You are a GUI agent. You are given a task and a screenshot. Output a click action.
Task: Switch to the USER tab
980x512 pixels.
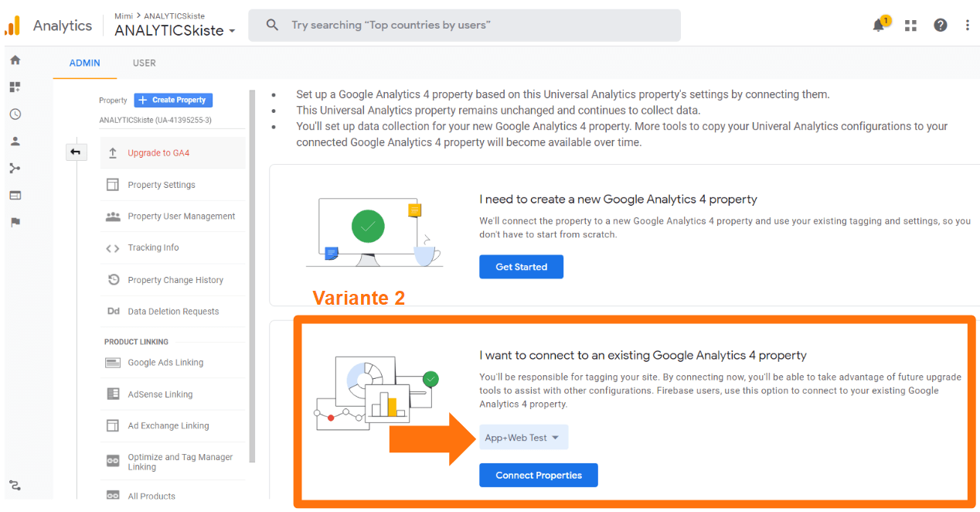(x=144, y=63)
